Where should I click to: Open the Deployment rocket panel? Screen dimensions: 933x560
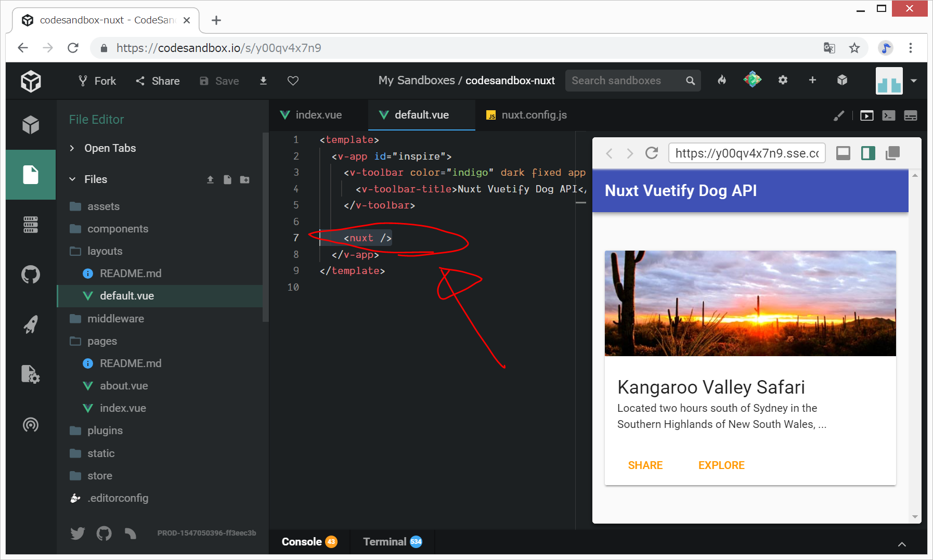pyautogui.click(x=31, y=324)
